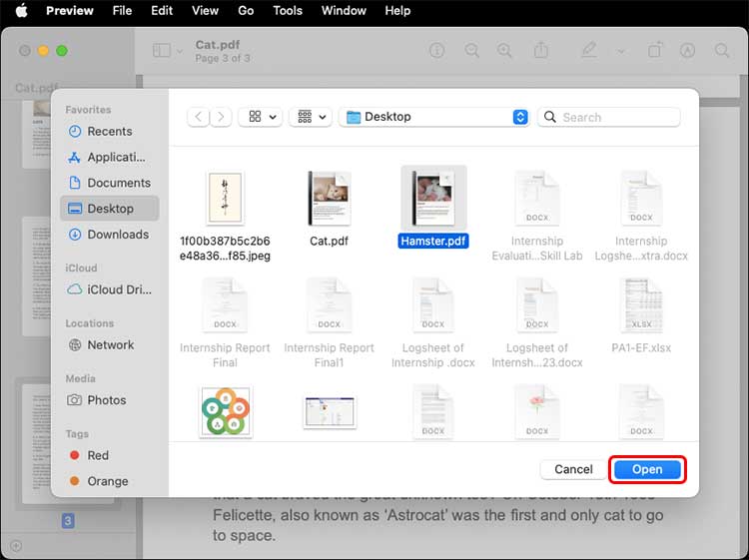Select the Hamster.pdf file thumbnail
Viewport: 749px width, 560px height.
pos(433,198)
